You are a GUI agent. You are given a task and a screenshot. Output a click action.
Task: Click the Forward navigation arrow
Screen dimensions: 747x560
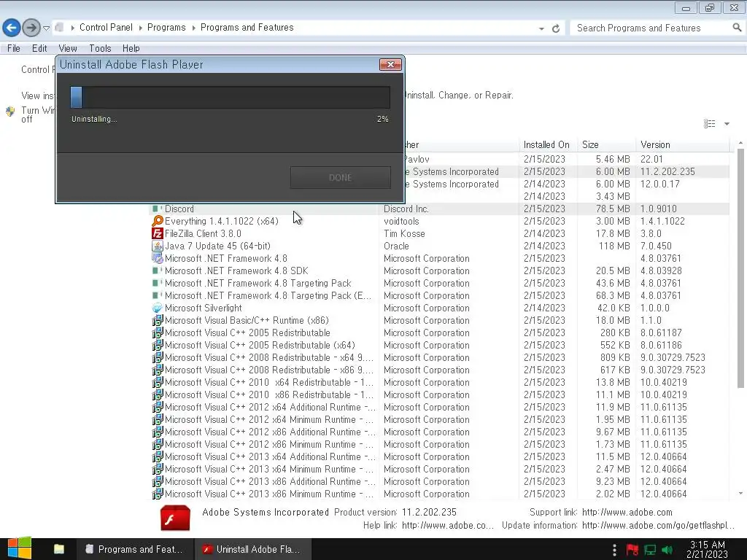click(x=31, y=28)
